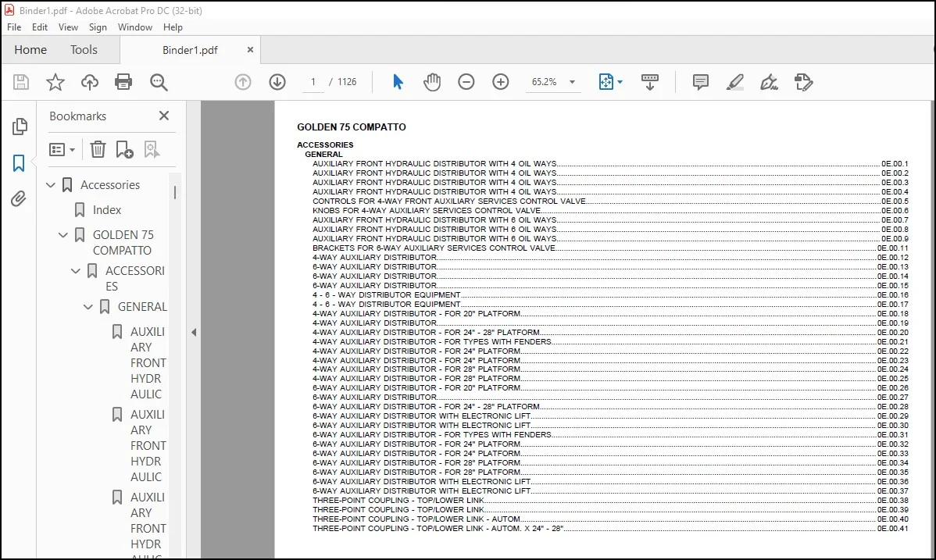The width and height of the screenshot is (936, 560).
Task: Add a sticky note comment
Action: [701, 82]
